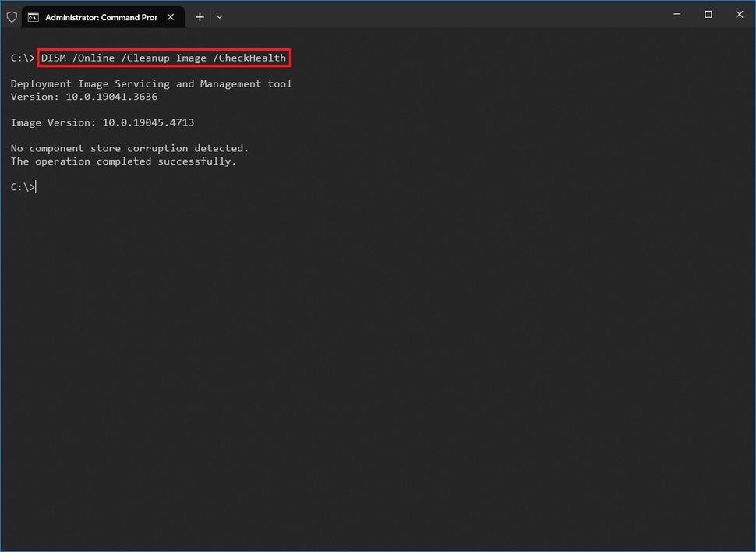Click the chevron beside the new tab button

pyautogui.click(x=220, y=16)
